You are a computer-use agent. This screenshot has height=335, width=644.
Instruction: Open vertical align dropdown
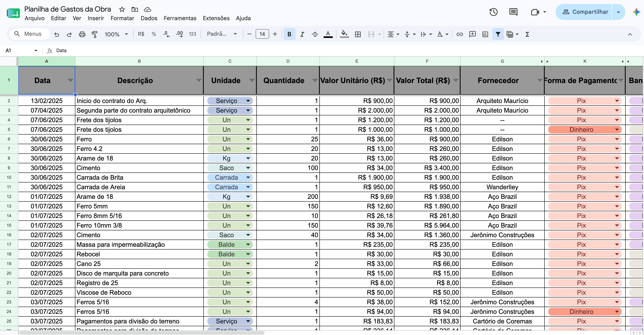click(x=410, y=34)
